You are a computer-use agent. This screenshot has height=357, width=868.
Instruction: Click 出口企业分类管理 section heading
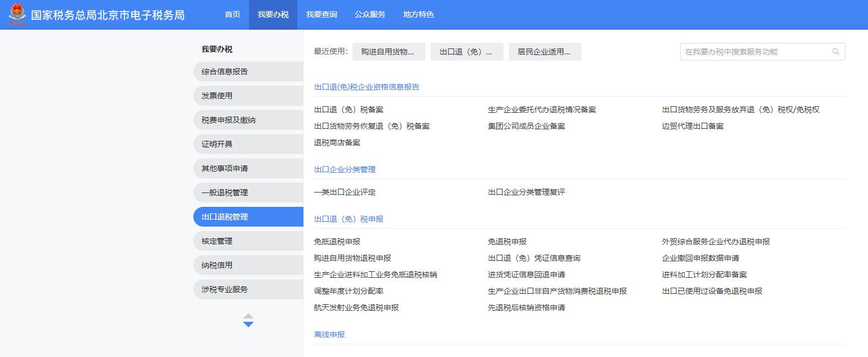(x=345, y=169)
